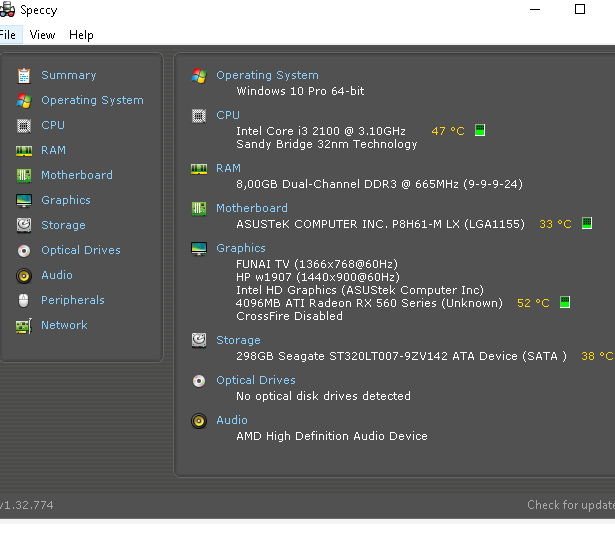Click 'Sandy Bridge 32nm Technology' text

pos(327,144)
